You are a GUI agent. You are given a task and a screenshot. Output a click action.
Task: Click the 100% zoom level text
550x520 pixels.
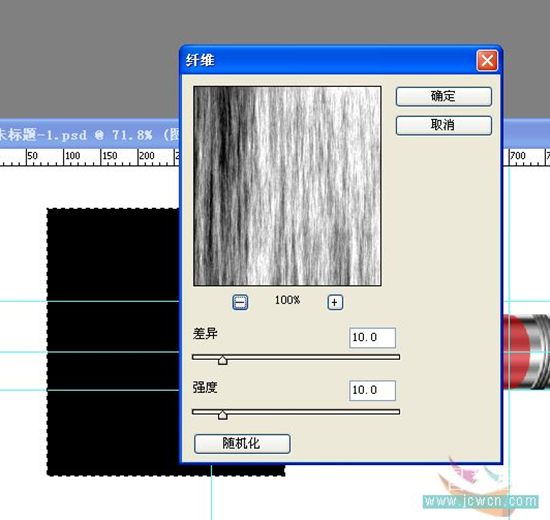tap(288, 300)
